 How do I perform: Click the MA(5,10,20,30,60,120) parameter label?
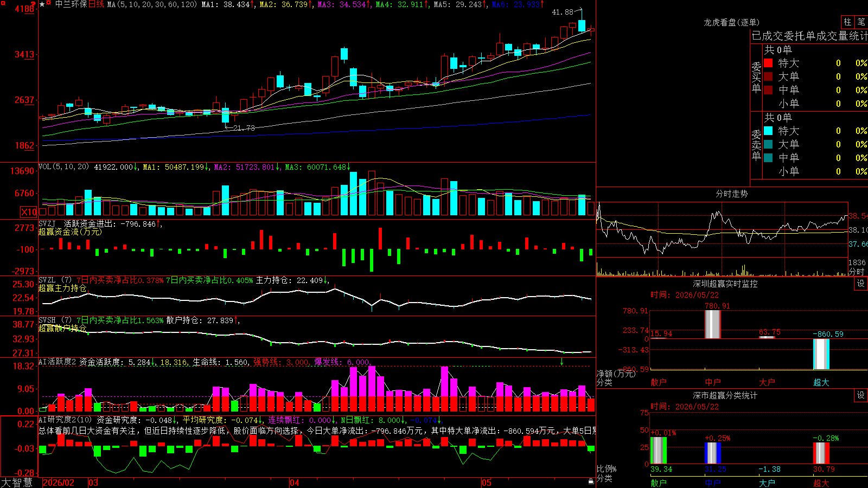[152, 4]
